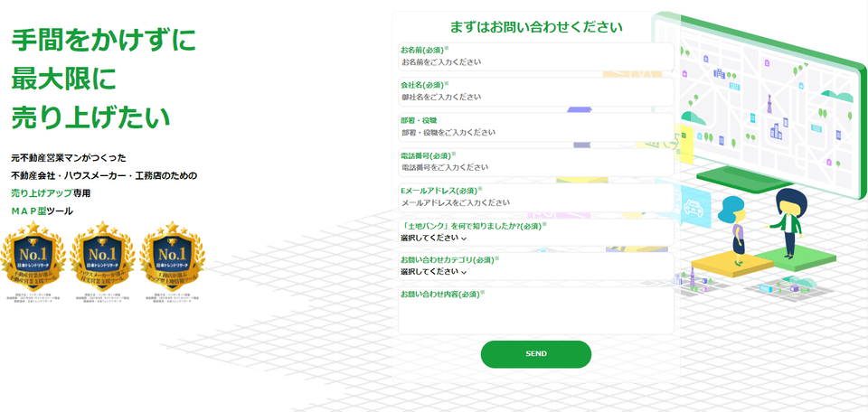Click into the 会社名 text field
Image resolution: width=868 pixels, height=412 pixels.
coord(535,97)
